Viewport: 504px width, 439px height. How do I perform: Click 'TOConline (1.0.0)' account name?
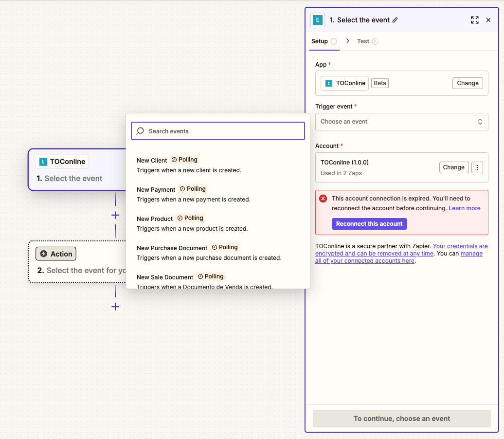click(x=344, y=163)
